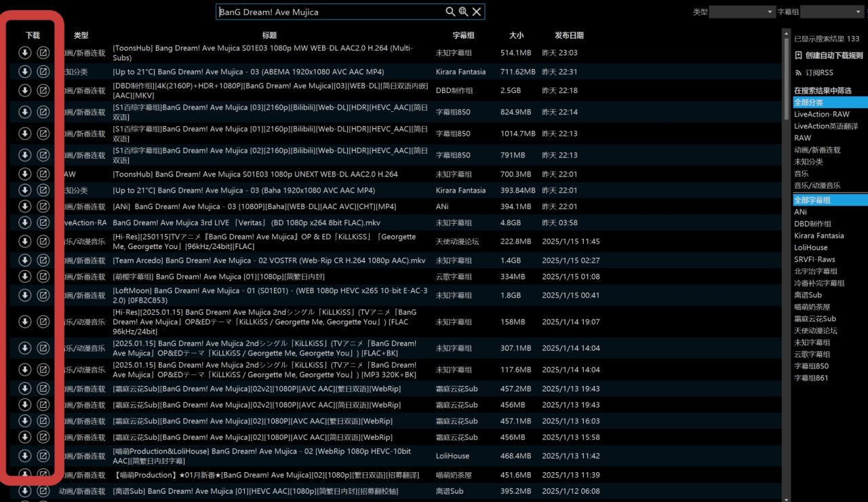Open details icon for S1百综字幕组 [02] 791MB row
This screenshot has height=502, width=868.
(43, 155)
